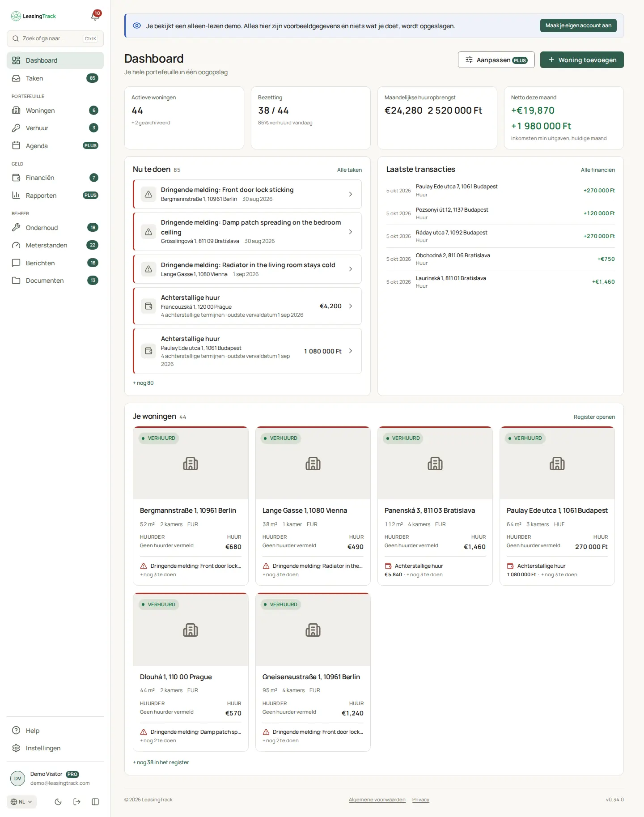Viewport: 644px width, 817px height.
Task: Open 'Algemene voorwaarden' footer link
Action: pos(377,800)
